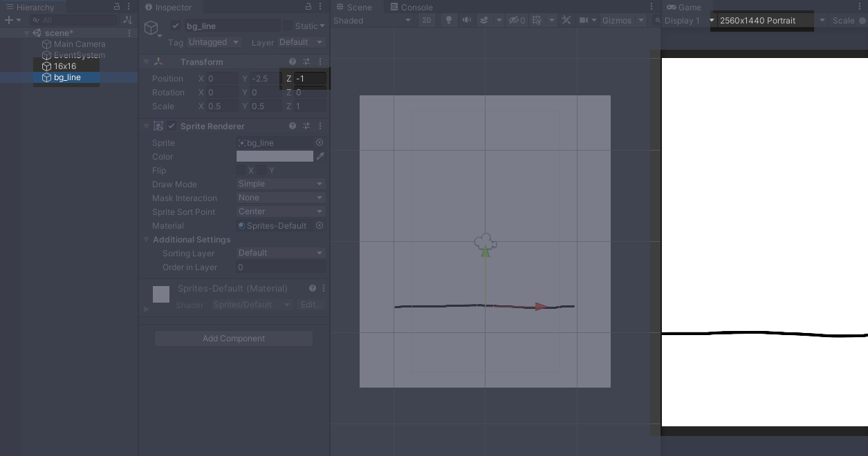The image size is (868, 456).
Task: Open the Material object picker
Action: (x=320, y=225)
